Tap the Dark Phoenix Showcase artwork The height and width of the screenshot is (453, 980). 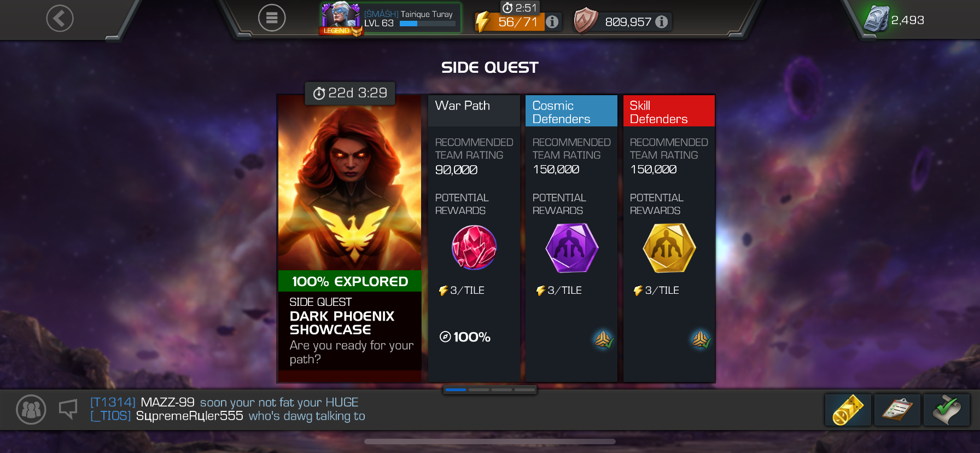[x=349, y=183]
